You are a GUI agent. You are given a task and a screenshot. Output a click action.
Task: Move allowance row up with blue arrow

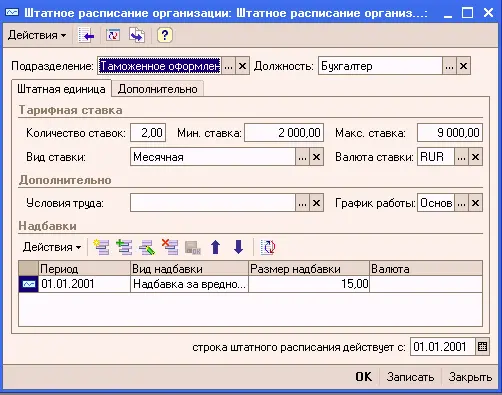[216, 247]
